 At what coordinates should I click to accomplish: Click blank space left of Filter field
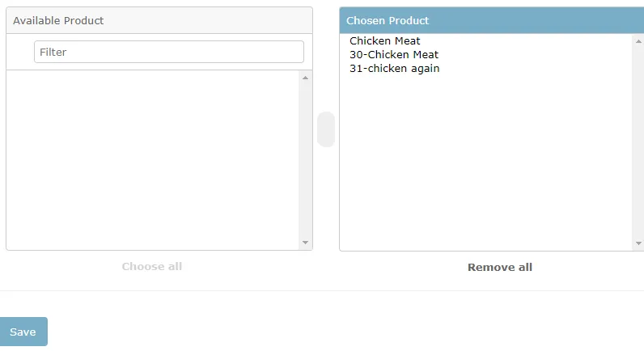coord(20,52)
